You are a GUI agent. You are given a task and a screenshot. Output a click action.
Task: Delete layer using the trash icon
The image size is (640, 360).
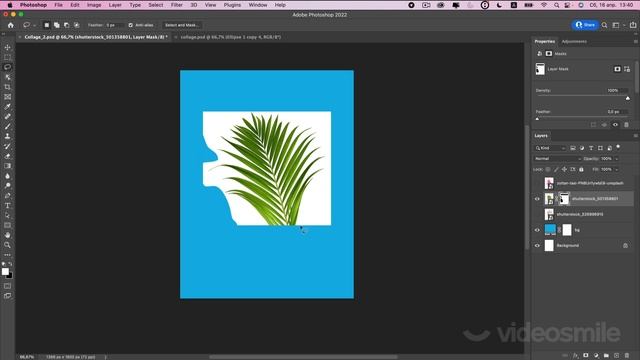(x=627, y=356)
